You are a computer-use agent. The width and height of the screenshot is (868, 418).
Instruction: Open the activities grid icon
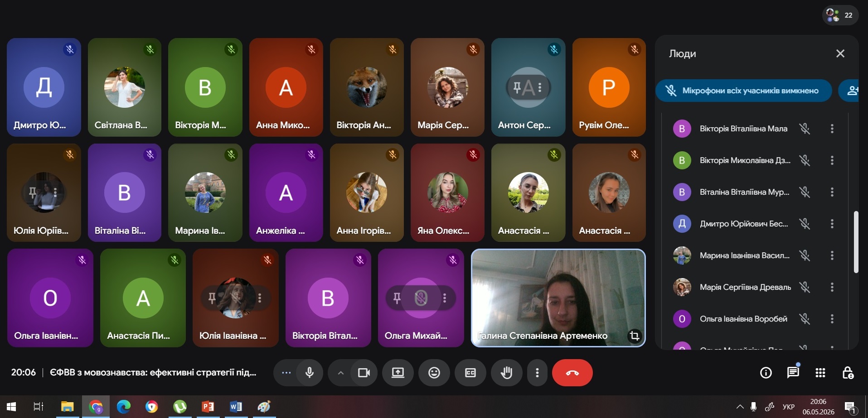820,373
